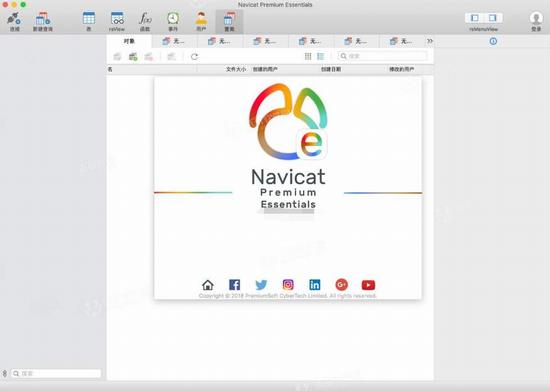Toggle the right sidebar pane view

tap(492, 18)
